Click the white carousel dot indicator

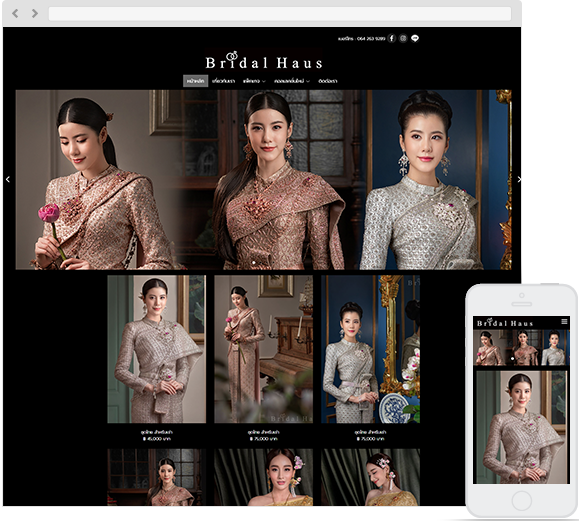(254, 263)
